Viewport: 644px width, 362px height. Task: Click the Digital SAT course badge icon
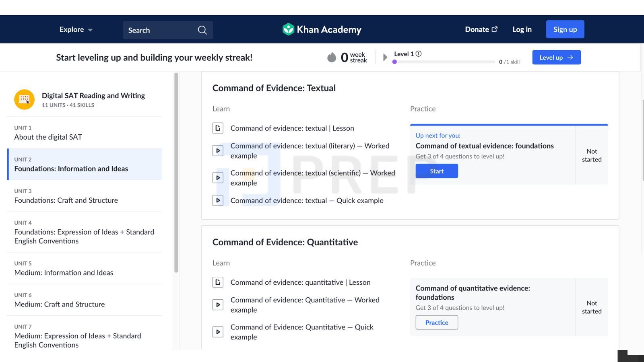point(24,99)
